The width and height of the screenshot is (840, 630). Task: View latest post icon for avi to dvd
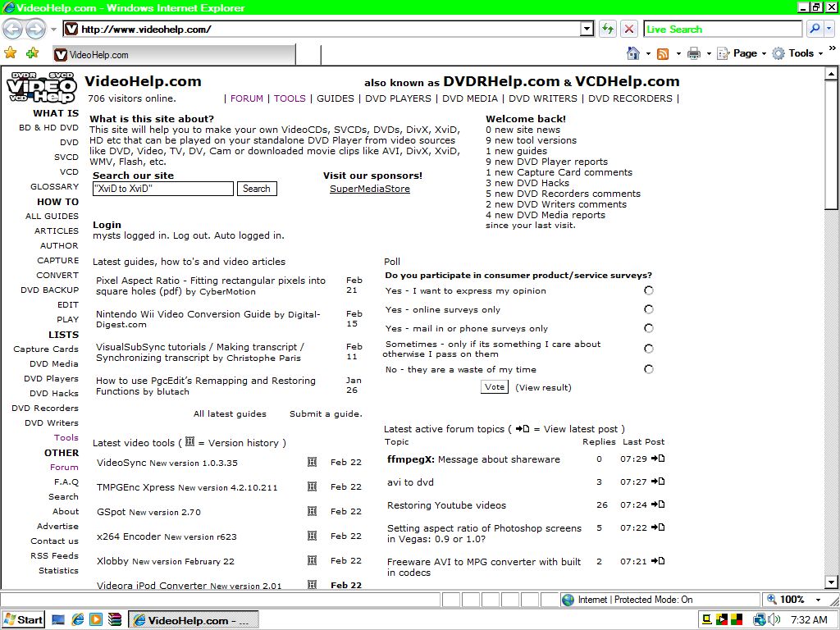658,482
